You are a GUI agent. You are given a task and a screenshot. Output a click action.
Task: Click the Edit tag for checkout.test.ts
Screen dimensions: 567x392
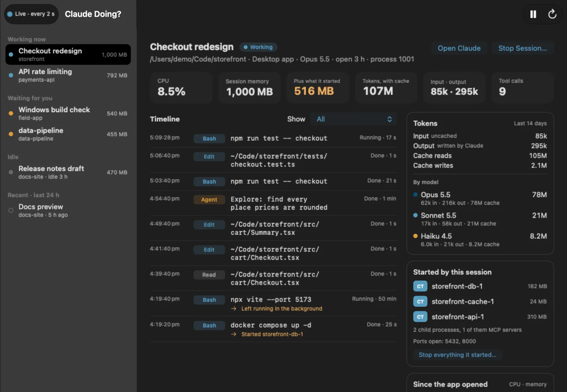[x=209, y=157]
